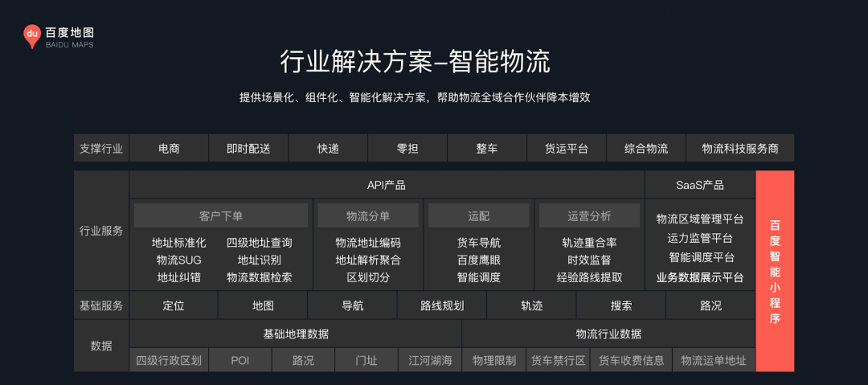Click the 轨迹重合率 item
The width and height of the screenshot is (868, 385).
coord(590,243)
